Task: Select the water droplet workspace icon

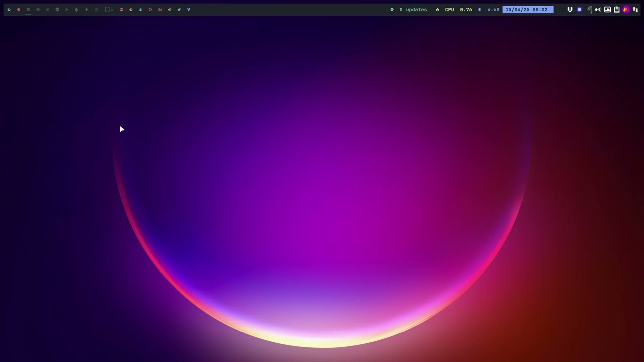Action: (76, 10)
